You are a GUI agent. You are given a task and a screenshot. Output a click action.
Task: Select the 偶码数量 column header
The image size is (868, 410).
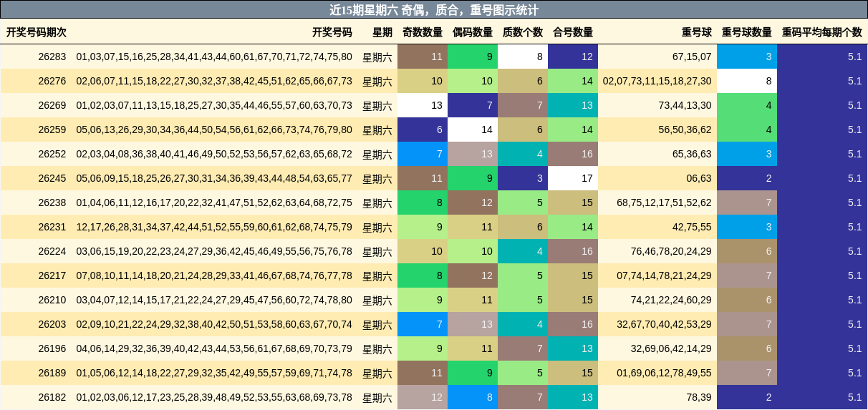[x=473, y=32]
